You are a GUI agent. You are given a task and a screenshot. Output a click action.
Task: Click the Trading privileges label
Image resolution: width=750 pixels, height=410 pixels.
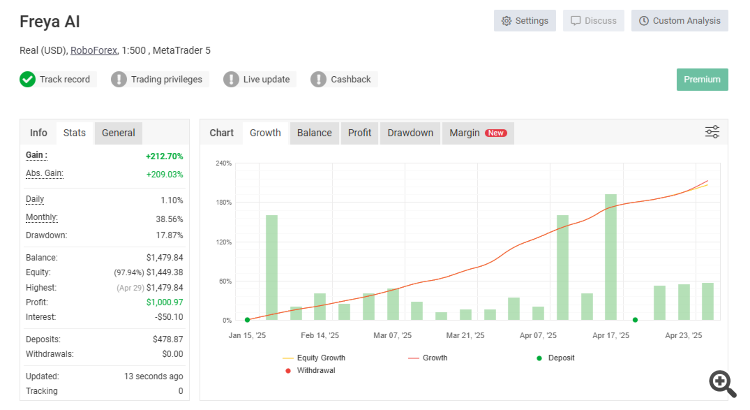coord(166,79)
